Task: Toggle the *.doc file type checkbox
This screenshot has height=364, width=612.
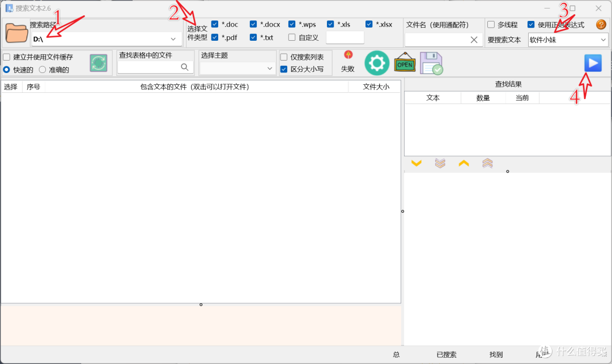Action: pyautogui.click(x=215, y=24)
